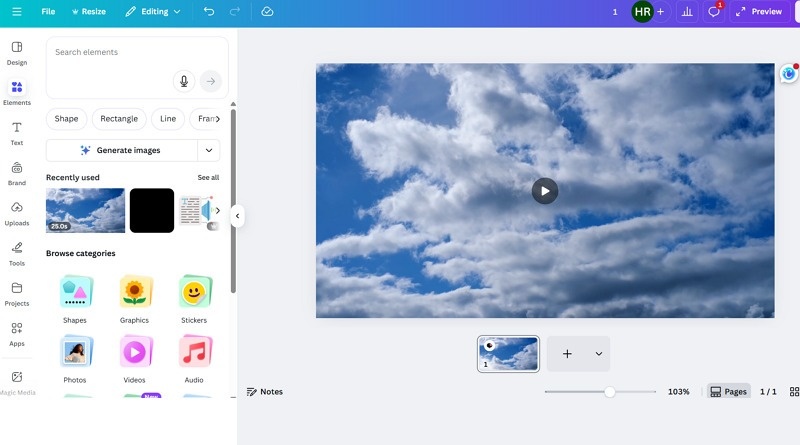Toggle the Pages view button
Image resolution: width=800 pixels, height=445 pixels.
729,391
